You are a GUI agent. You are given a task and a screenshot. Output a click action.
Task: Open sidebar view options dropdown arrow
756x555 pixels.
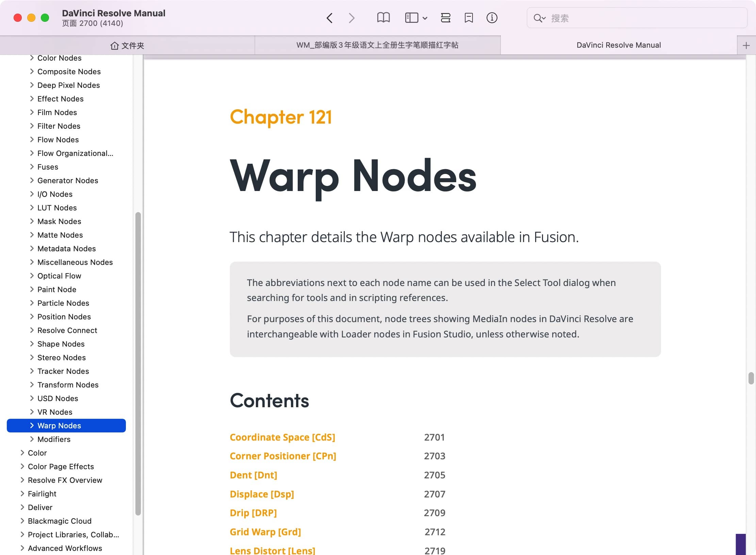[425, 18]
